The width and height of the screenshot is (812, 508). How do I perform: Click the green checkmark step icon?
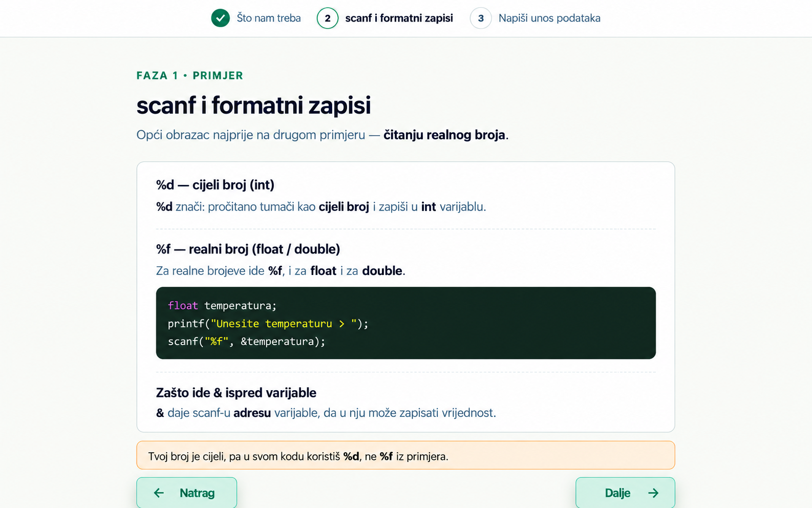coord(220,18)
